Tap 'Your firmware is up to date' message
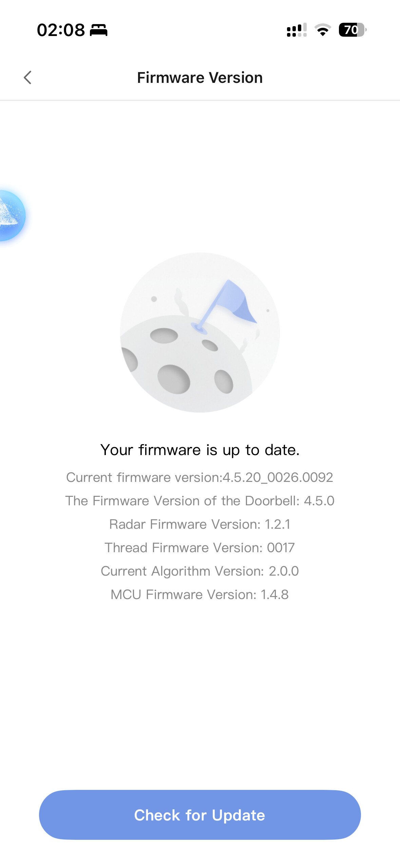This screenshot has height=868, width=400. (200, 450)
